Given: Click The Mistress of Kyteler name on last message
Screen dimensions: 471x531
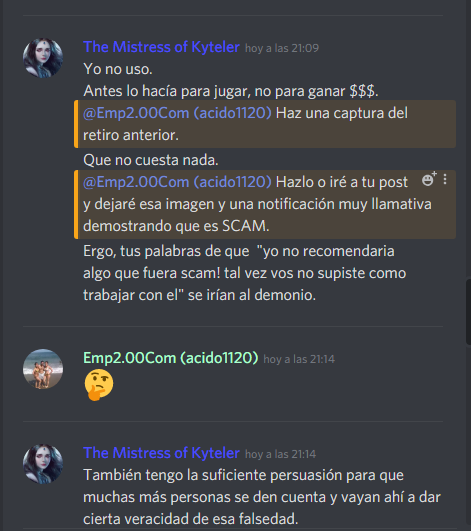Looking at the screenshot, I should pyautogui.click(x=162, y=453).
